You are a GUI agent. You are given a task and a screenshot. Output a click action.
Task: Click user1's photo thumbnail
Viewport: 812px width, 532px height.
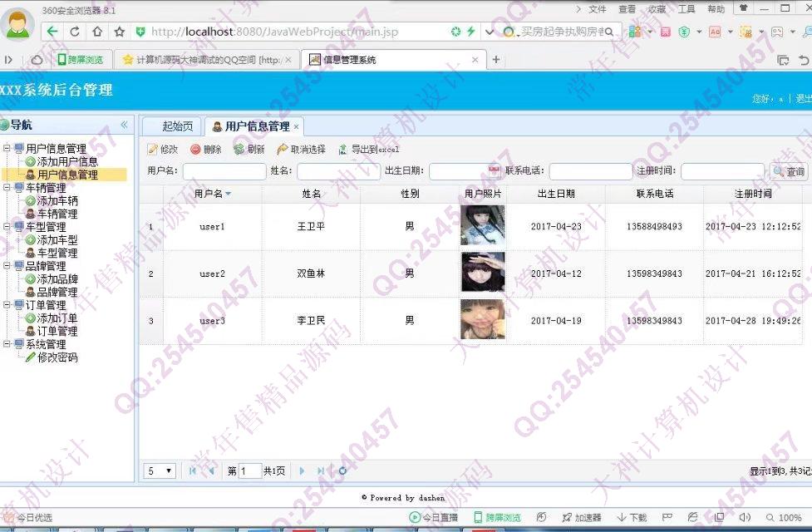coord(482,225)
